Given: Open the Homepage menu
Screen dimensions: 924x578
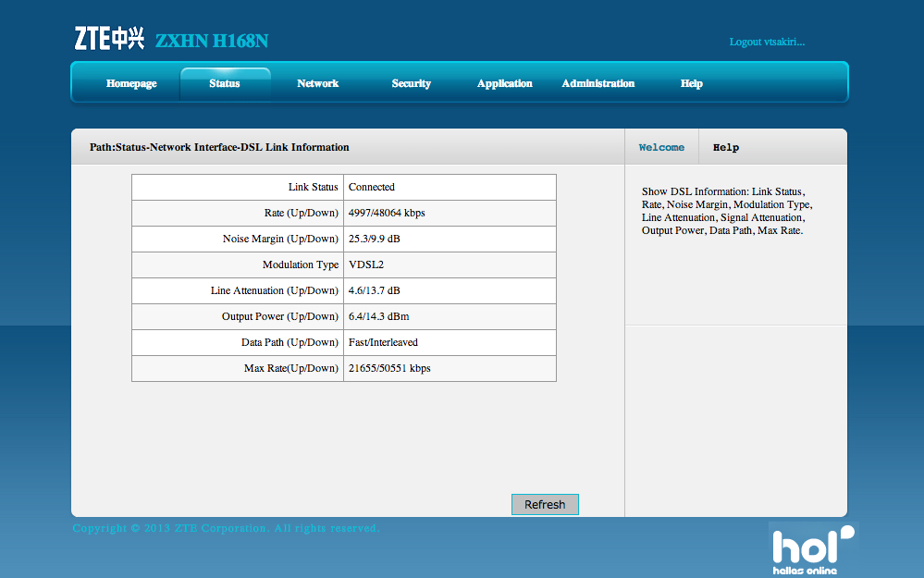Looking at the screenshot, I should (x=131, y=83).
